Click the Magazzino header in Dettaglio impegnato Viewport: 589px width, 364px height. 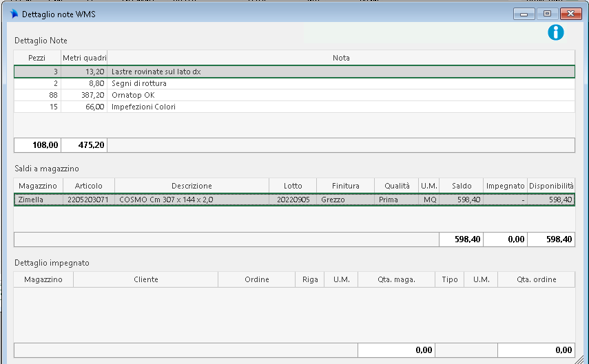point(43,279)
